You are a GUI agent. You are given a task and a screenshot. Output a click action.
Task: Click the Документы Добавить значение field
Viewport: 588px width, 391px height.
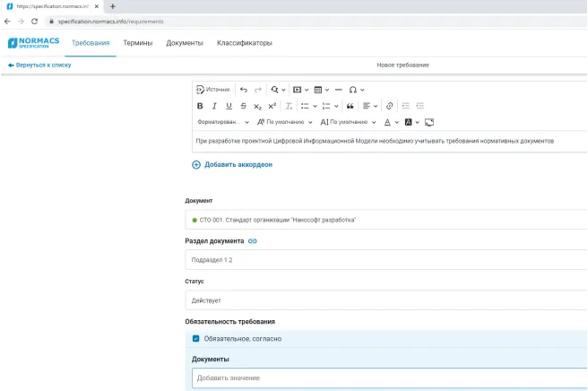click(x=385, y=378)
